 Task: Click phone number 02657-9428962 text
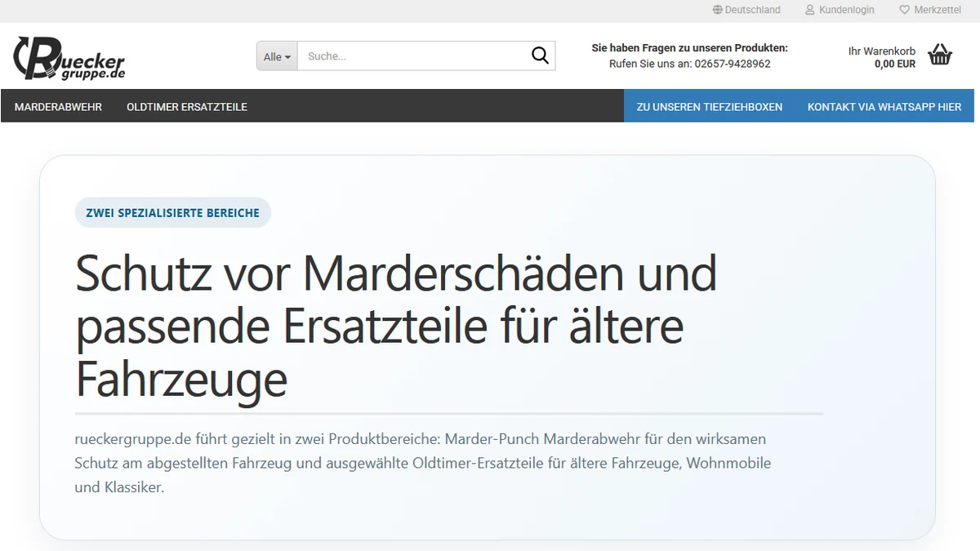[x=733, y=64]
